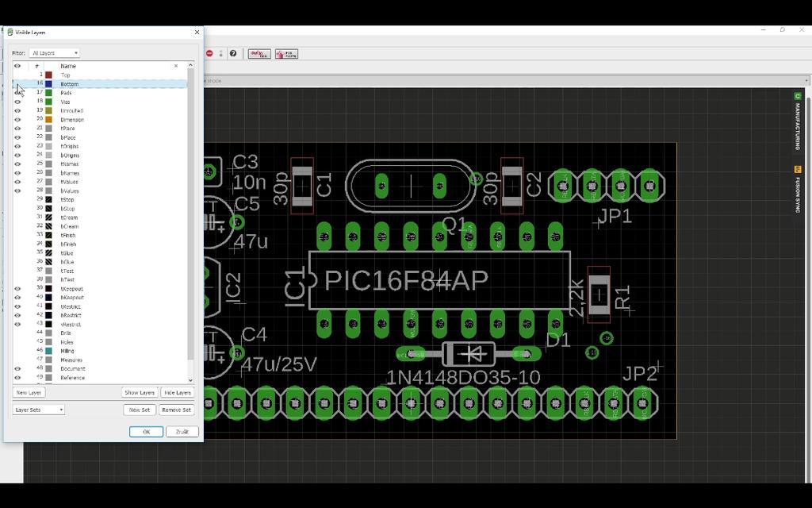
Task: Hide the bValues layer
Action: 17,190
